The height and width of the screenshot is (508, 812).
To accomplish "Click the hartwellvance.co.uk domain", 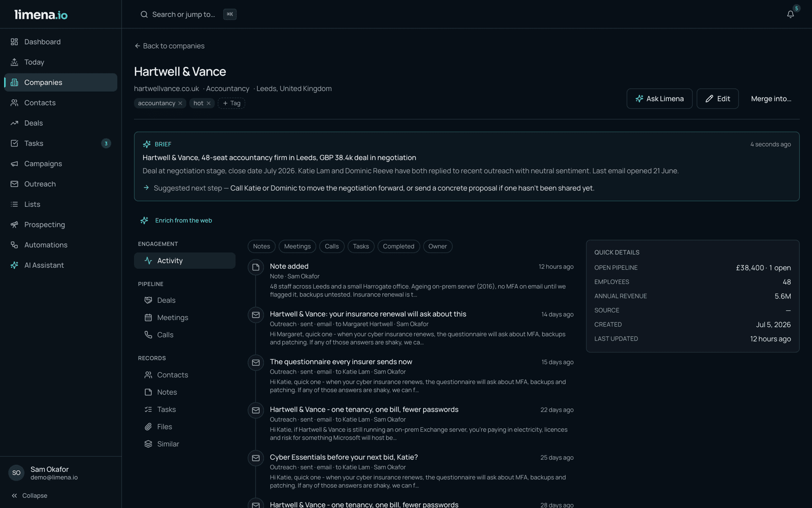I will tap(166, 88).
